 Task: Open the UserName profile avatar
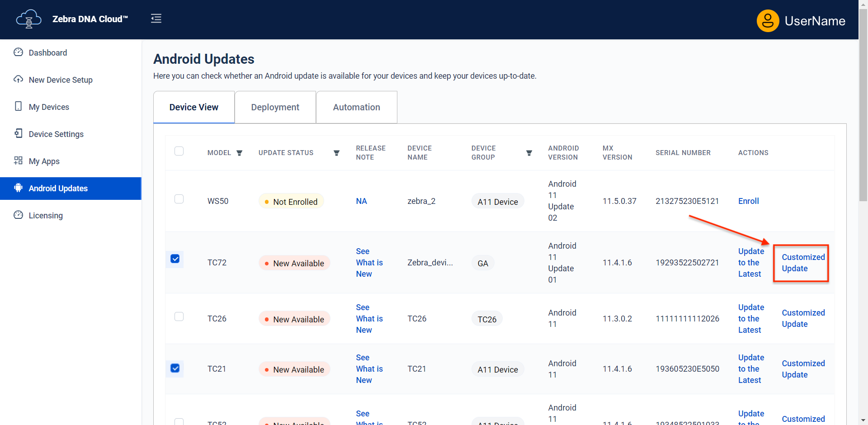(768, 21)
